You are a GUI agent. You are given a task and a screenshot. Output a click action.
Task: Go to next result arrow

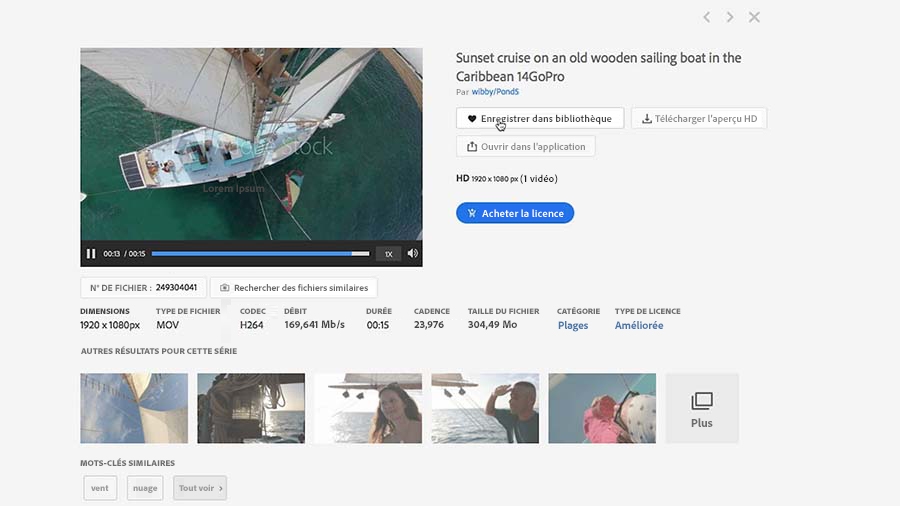point(730,17)
